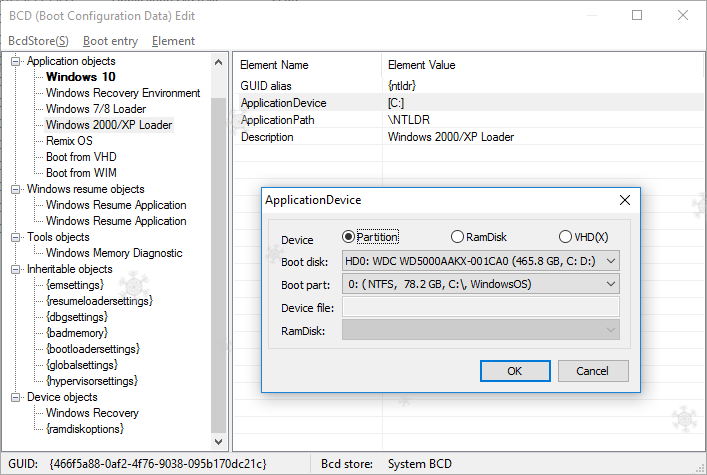Open the Element menu
This screenshot has height=475, width=707.
coord(174,41)
